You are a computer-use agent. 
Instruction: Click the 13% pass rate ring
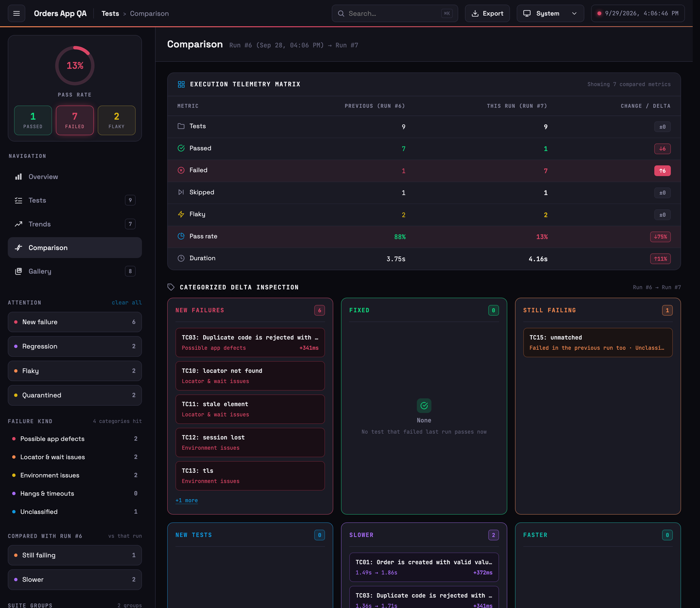[75, 66]
